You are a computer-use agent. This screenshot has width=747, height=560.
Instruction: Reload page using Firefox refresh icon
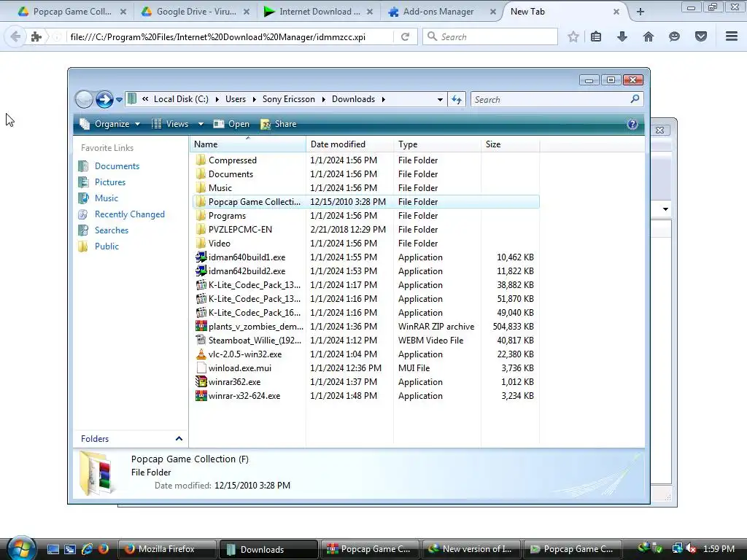coord(405,36)
